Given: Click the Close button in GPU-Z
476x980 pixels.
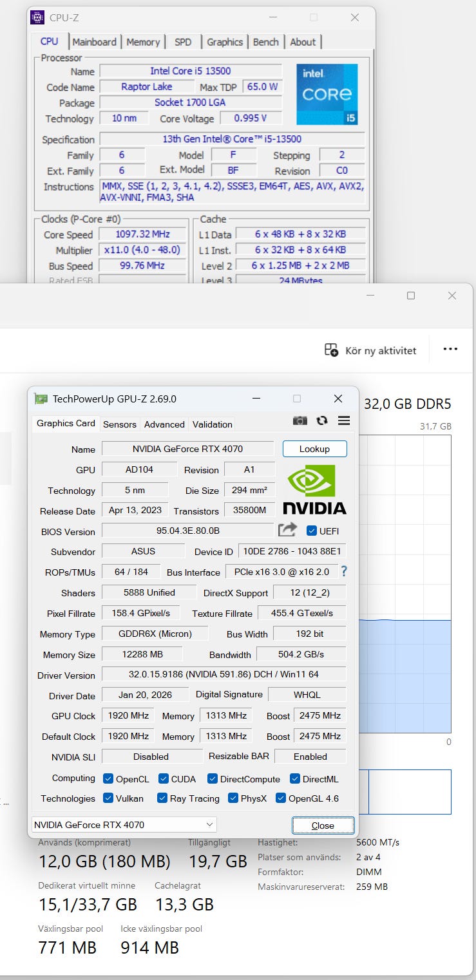Looking at the screenshot, I should 323,825.
